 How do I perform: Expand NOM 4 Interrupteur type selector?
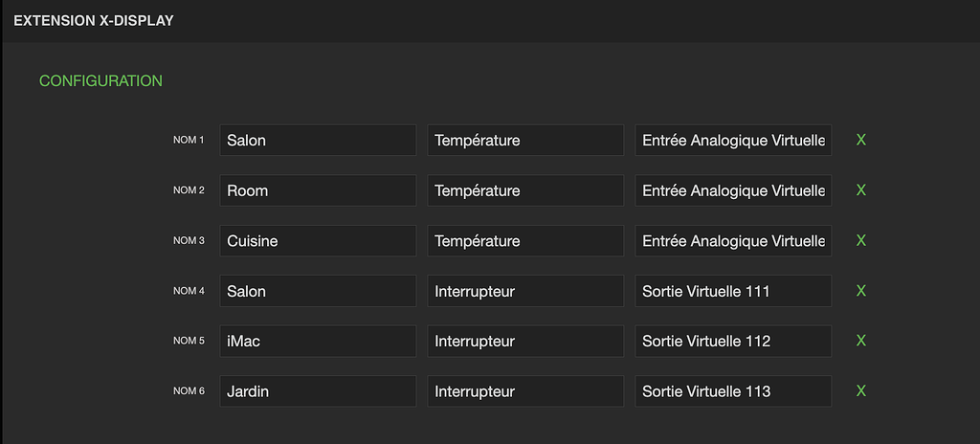[525, 291]
